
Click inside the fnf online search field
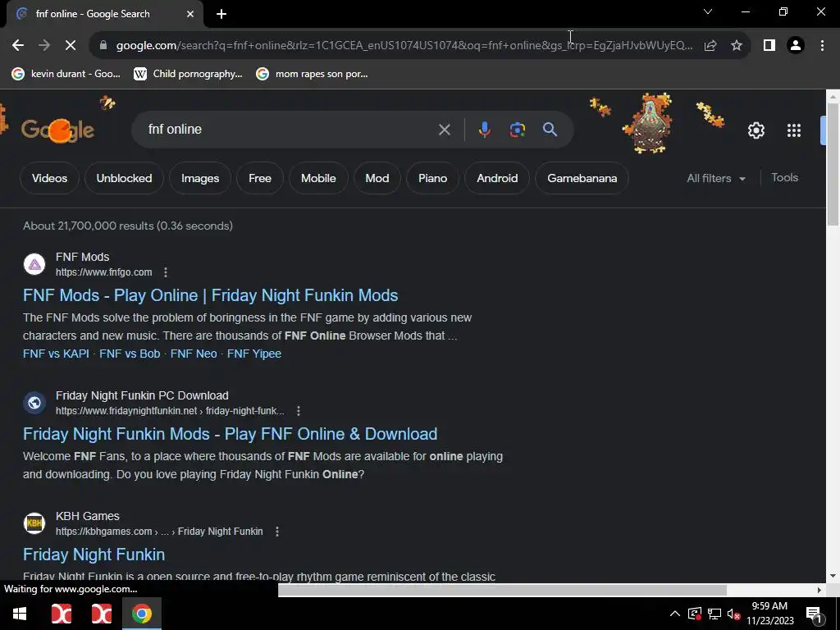pyautogui.click(x=290, y=130)
